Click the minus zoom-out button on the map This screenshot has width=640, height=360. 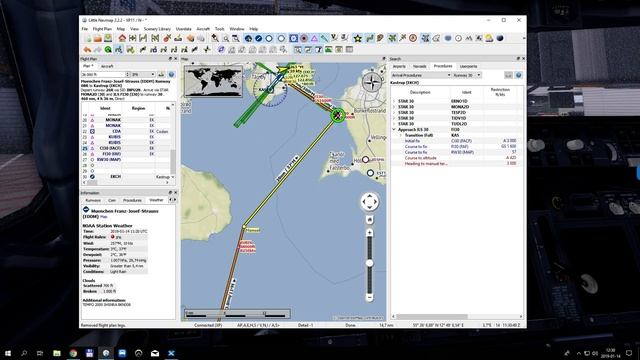coord(369,298)
